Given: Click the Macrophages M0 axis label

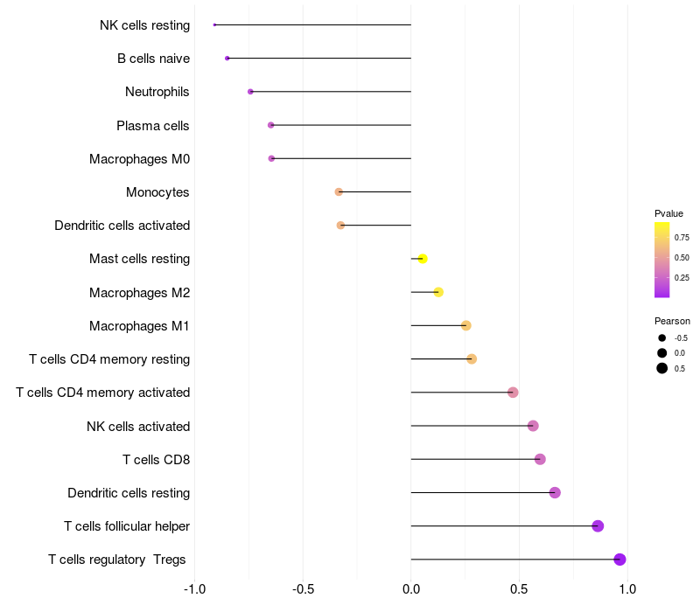Looking at the screenshot, I should tap(140, 159).
